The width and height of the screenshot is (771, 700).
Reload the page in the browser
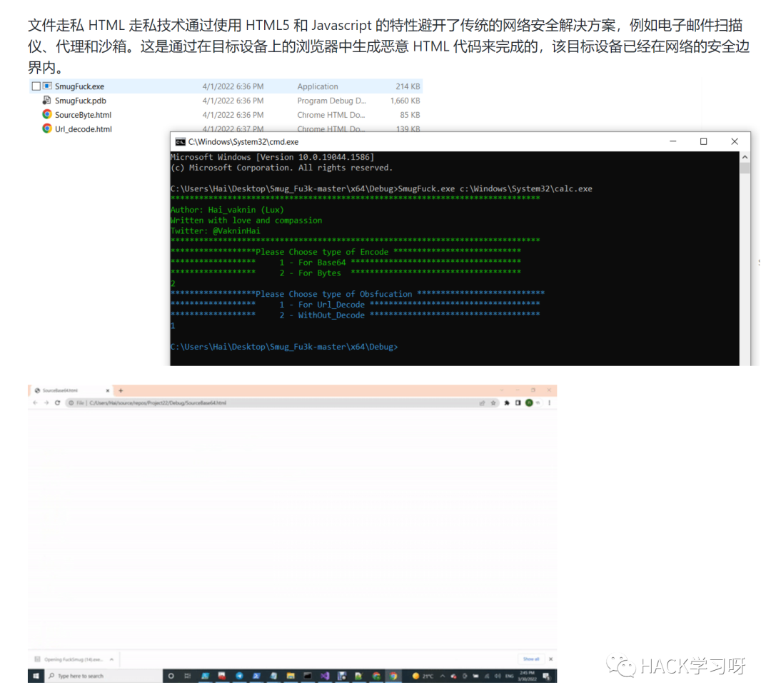pyautogui.click(x=58, y=403)
